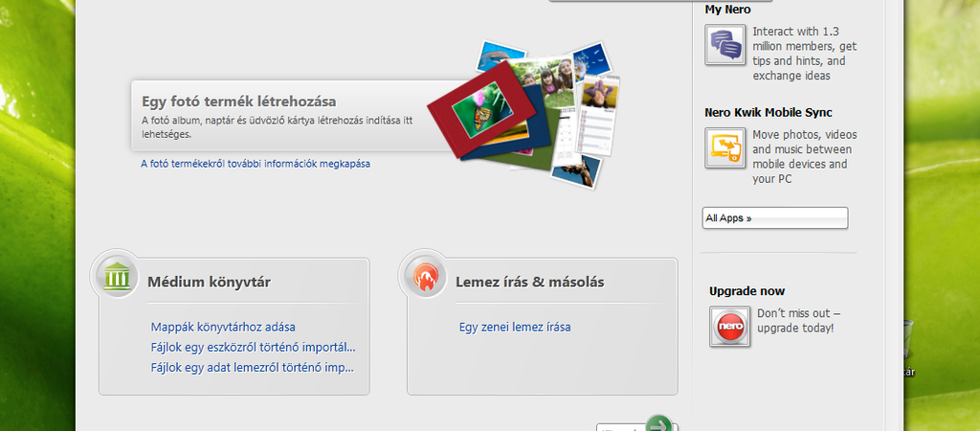
Task: Click the 'Don't miss out – upgrade today!' text
Action: 799,320
